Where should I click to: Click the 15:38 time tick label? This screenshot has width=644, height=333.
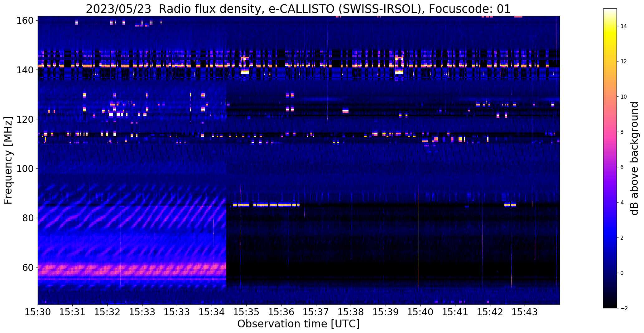pos(351,312)
